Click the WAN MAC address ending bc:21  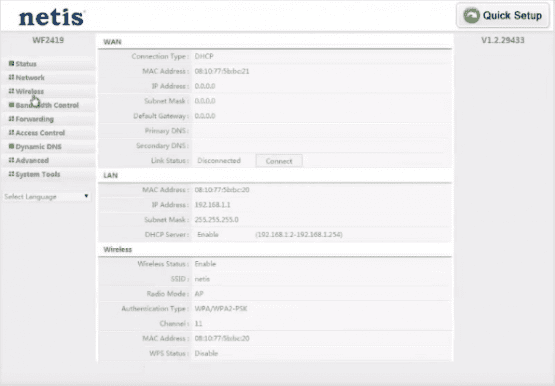(222, 71)
